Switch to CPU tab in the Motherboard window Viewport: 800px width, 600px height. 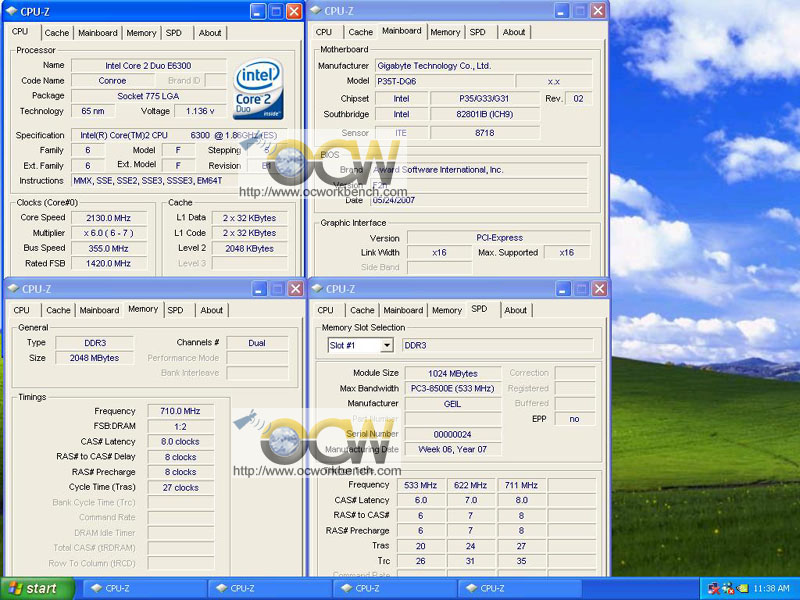pos(323,32)
